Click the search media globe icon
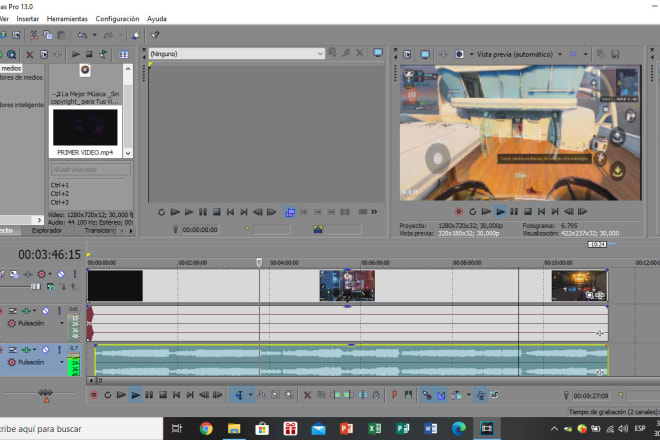The image size is (660, 440). point(11,55)
